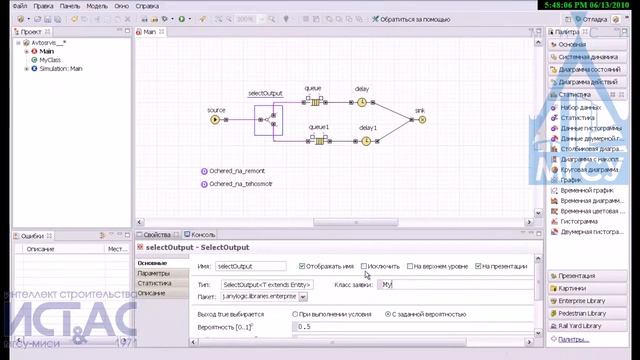Click the New model toolbar icon
This screenshot has width=640, height=360.
tap(20, 19)
